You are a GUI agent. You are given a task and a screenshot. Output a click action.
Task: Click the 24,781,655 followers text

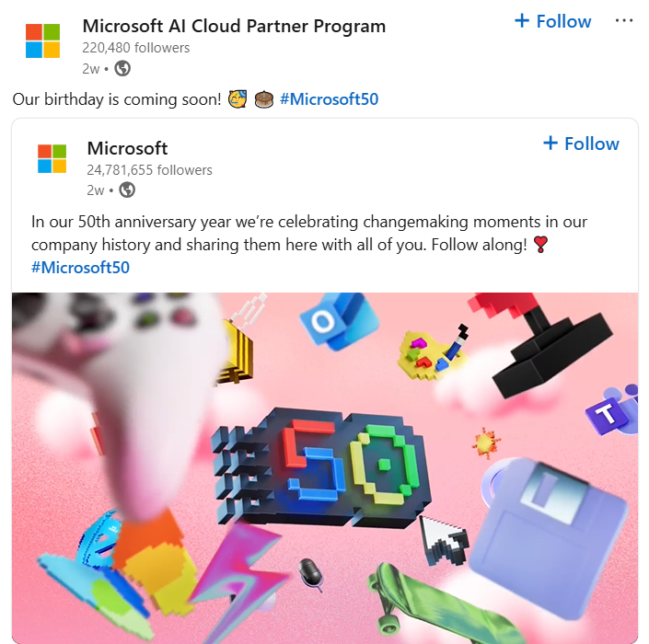pos(149,170)
